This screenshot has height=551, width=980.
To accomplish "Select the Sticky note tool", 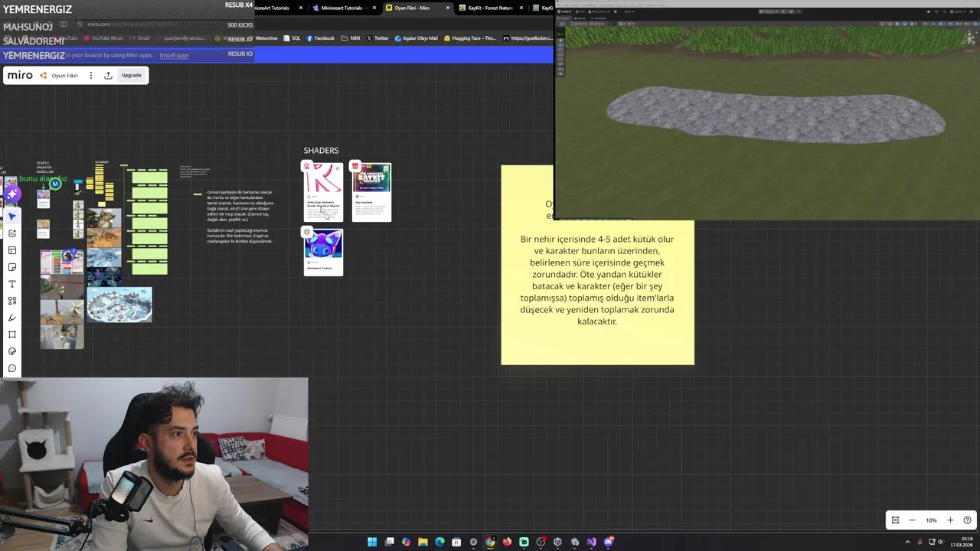I will [x=12, y=267].
